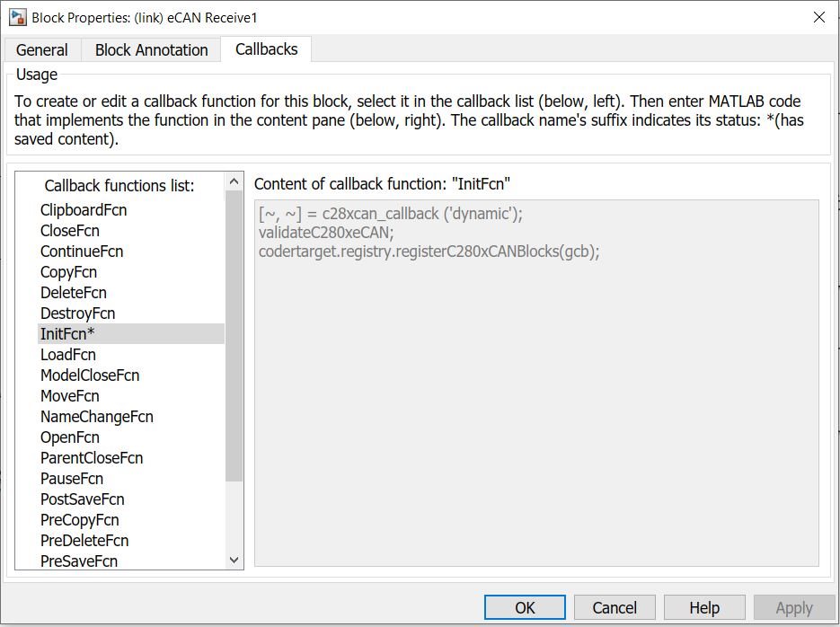Select the OpenFcn callback
840x627 pixels.
point(69,437)
